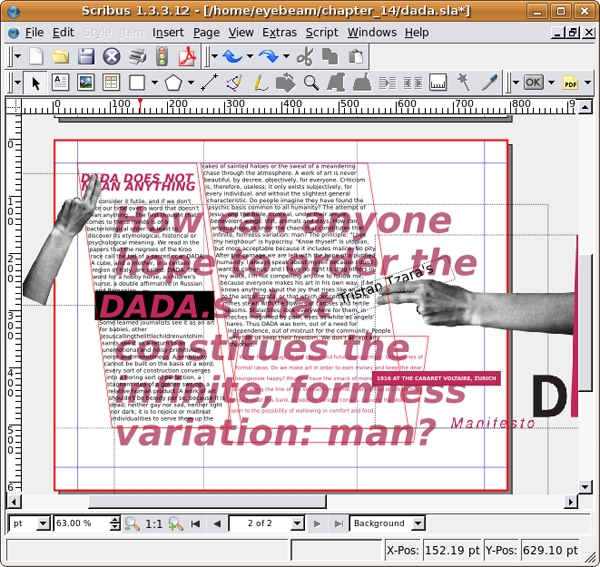Create a new document via blank page icon
This screenshot has height=567, width=600.
36,57
